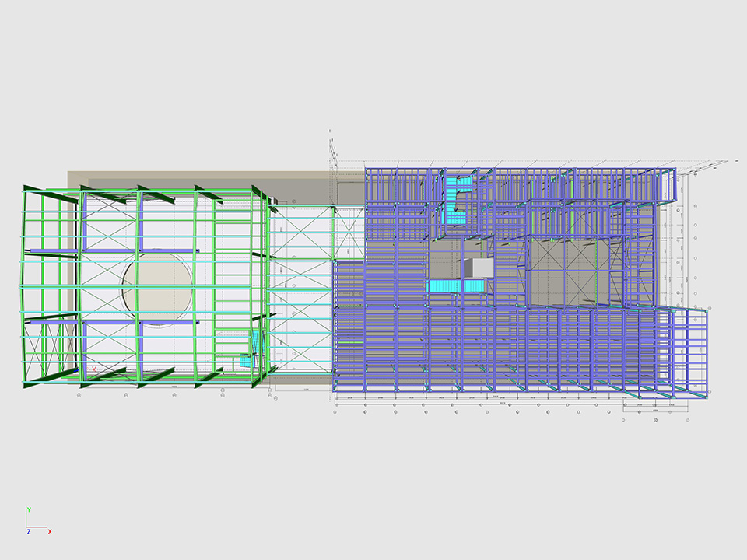Click the blue Z axis label
This screenshot has height=560, width=747.
click(29, 531)
